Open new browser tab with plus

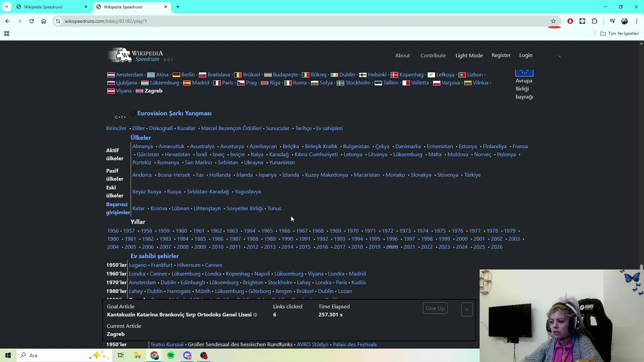click(x=178, y=7)
